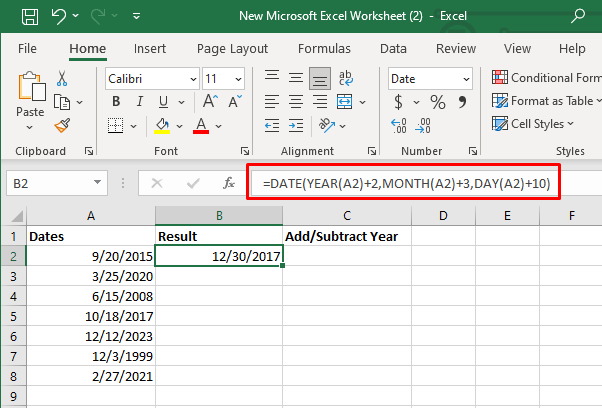The height and width of the screenshot is (408, 602).
Task: Expand underline style arrow
Action: coord(182,102)
